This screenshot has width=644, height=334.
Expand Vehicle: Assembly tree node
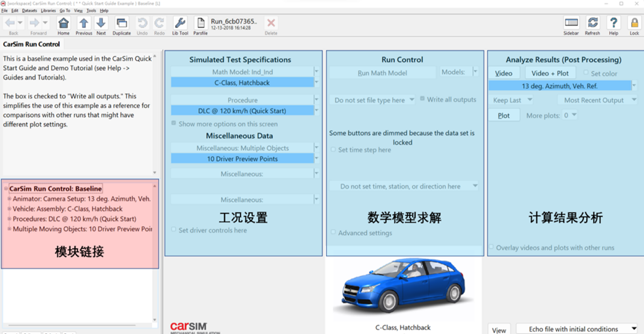[x=10, y=208]
